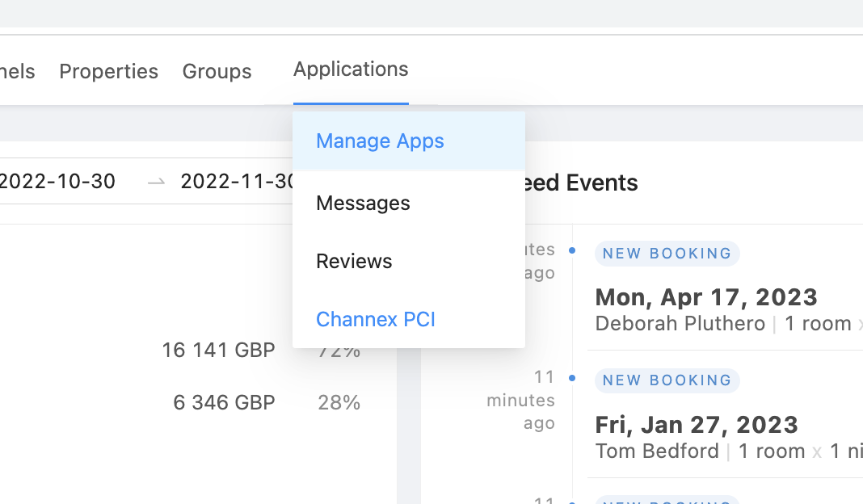The width and height of the screenshot is (863, 504).
Task: Click the timeline dot beside Jan 27 booking
Action: [x=572, y=377]
